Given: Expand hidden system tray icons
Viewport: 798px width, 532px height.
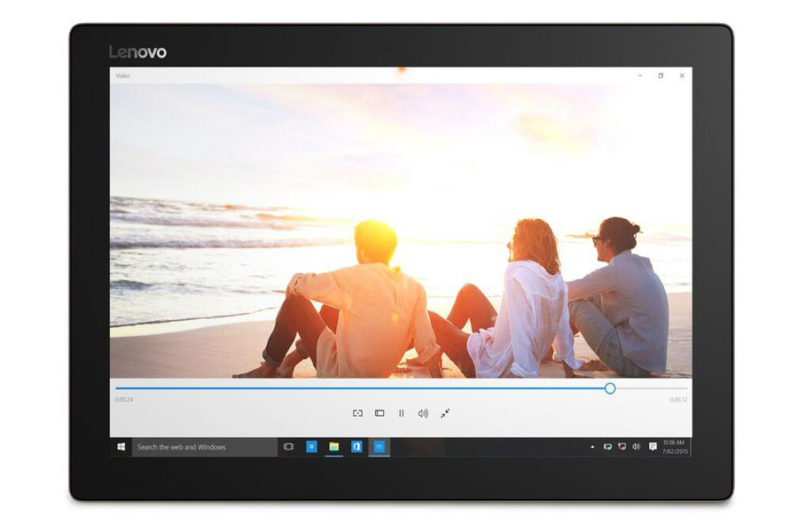Looking at the screenshot, I should pos(592,447).
